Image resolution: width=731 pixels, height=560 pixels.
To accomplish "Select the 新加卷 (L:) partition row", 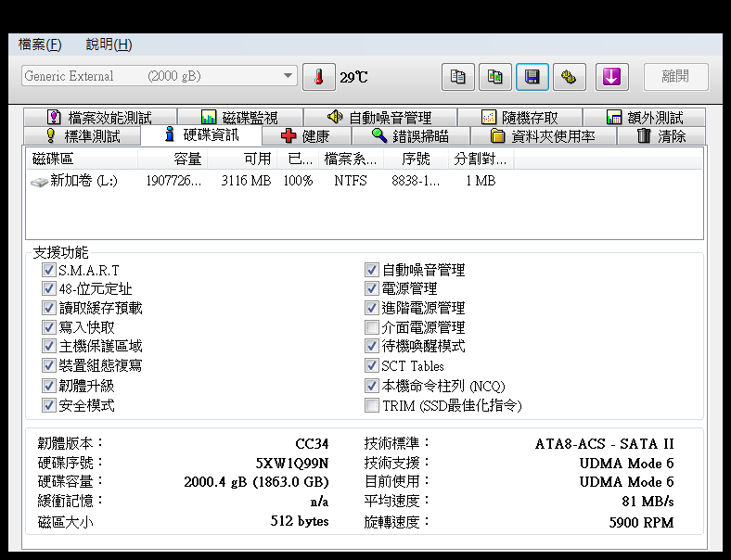I will click(83, 181).
